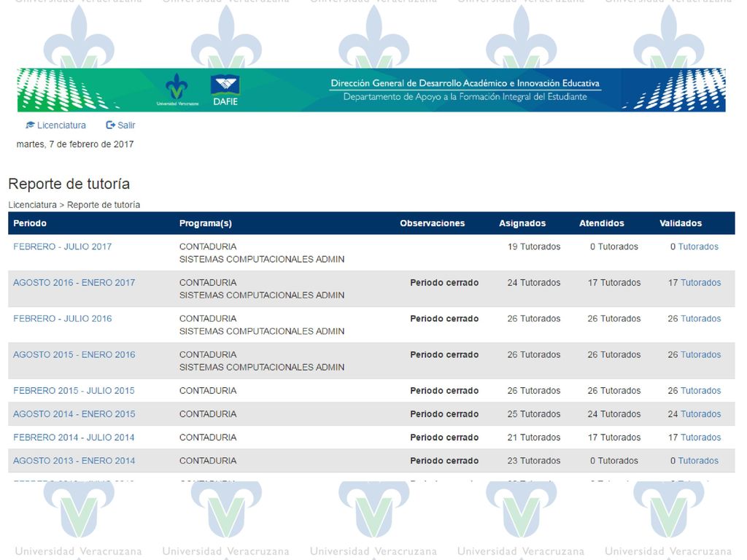The image size is (747, 560).
Task: Click Periodo cerrado in AGOSTO 2016 - ENERO 2017 row
Action: point(444,283)
